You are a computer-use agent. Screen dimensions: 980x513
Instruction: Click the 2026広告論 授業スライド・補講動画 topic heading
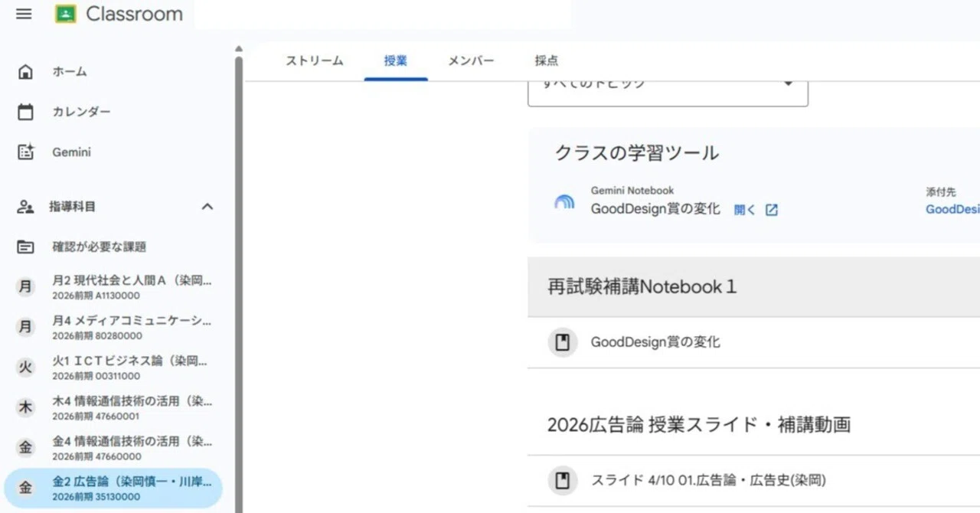(x=699, y=425)
